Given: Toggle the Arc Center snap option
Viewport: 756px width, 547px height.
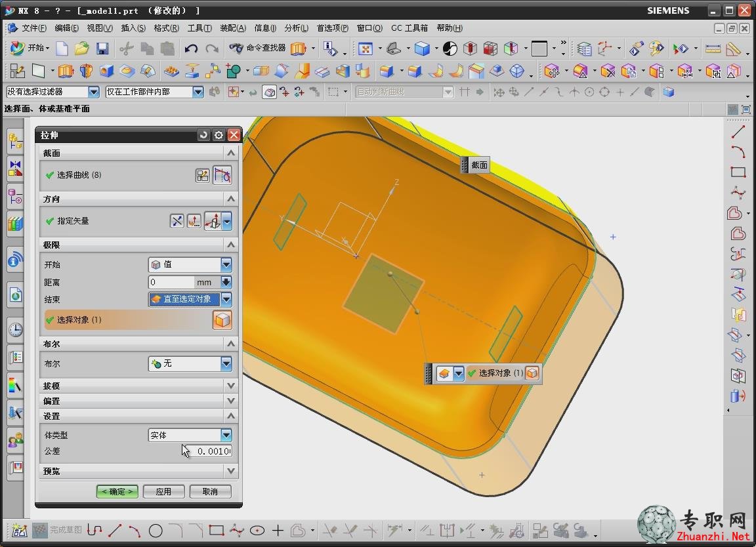Looking at the screenshot, I should pos(589,92).
